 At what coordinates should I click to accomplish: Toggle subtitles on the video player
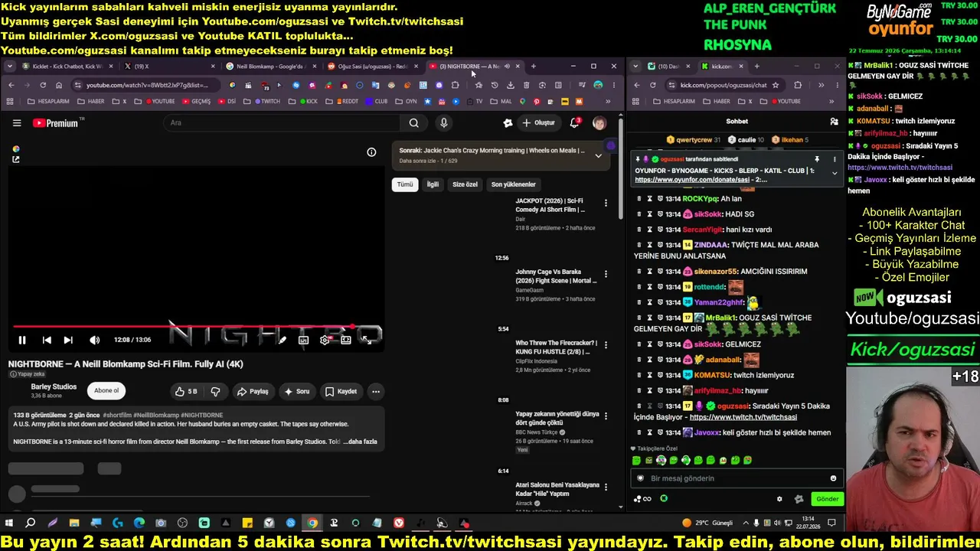point(304,340)
